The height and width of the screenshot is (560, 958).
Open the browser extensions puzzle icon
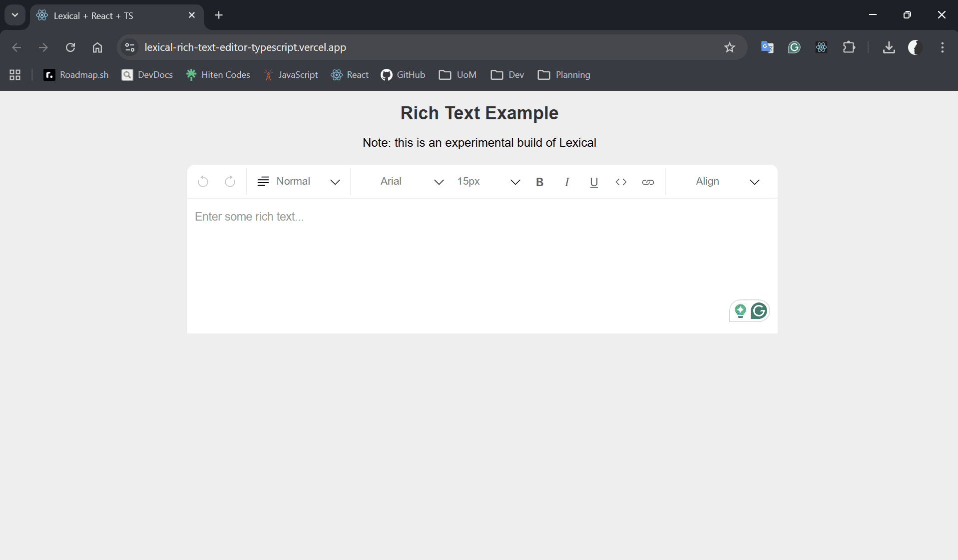(850, 47)
